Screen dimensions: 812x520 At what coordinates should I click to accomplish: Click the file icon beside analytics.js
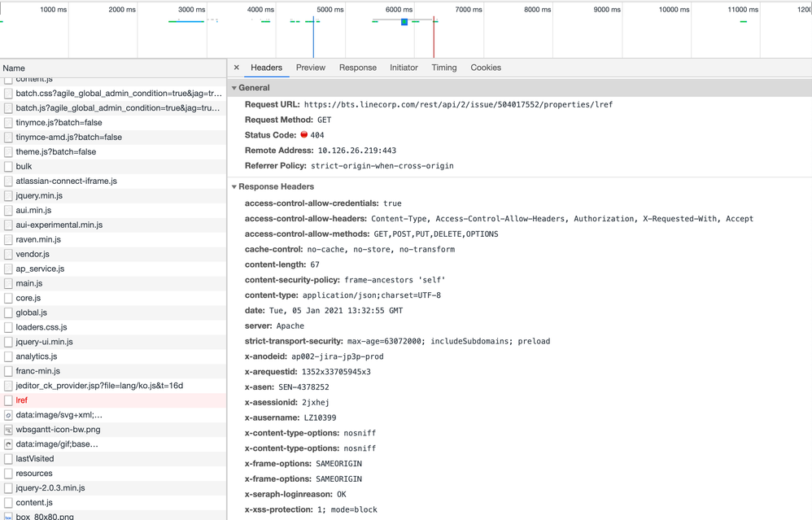(x=8, y=356)
